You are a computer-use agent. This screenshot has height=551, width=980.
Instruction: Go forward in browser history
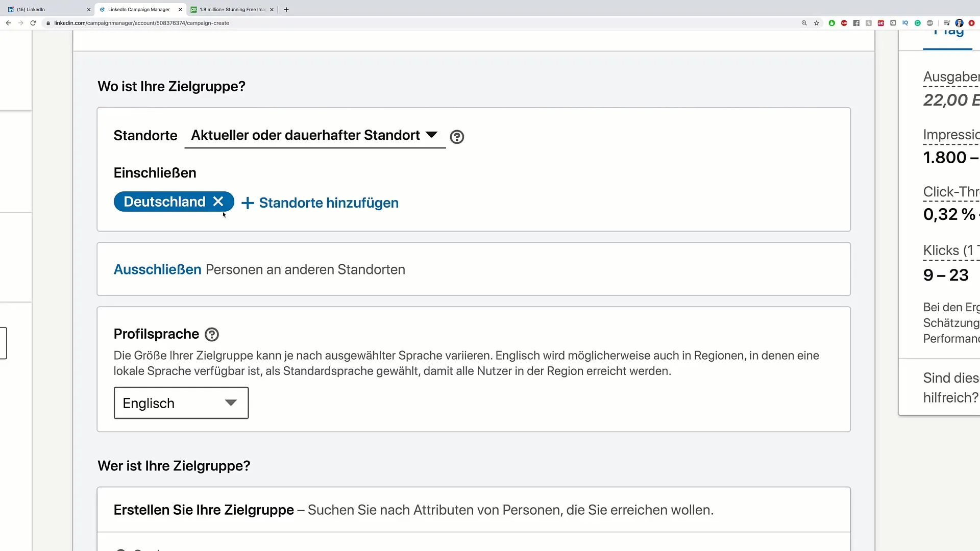(x=20, y=23)
